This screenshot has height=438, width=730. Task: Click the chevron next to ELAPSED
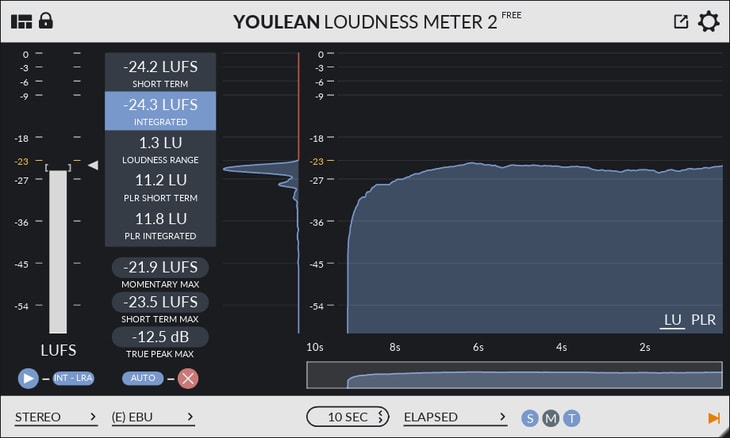point(502,417)
